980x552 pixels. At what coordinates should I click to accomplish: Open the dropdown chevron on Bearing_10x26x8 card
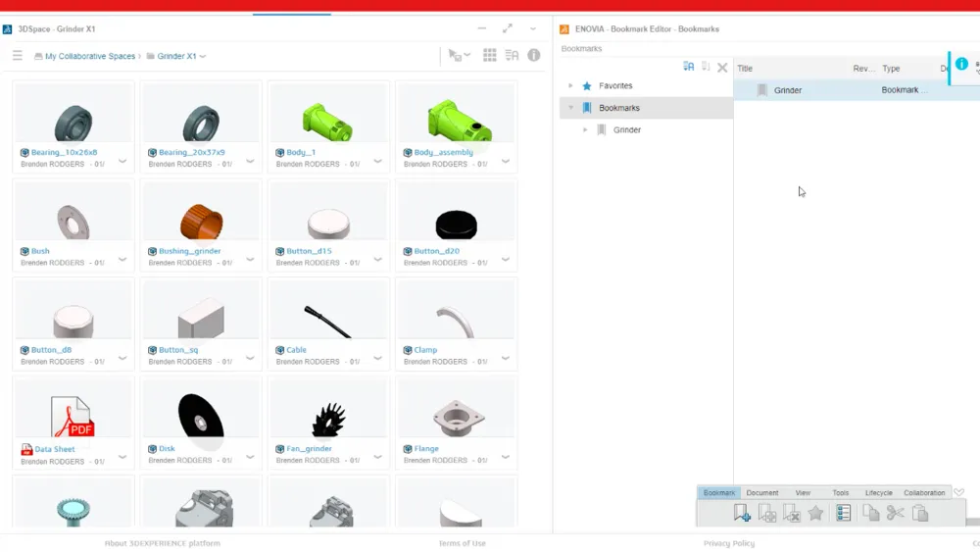tap(122, 161)
